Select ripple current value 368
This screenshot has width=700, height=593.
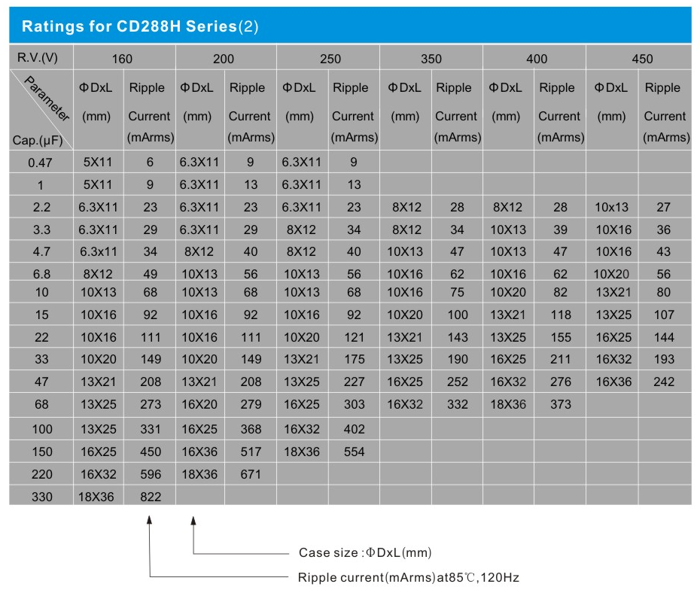[251, 429]
